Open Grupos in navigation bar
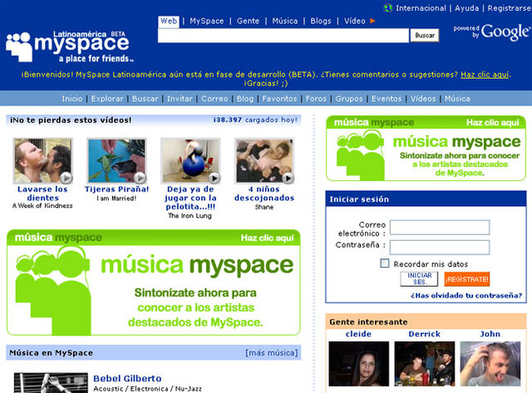 pos(349,99)
